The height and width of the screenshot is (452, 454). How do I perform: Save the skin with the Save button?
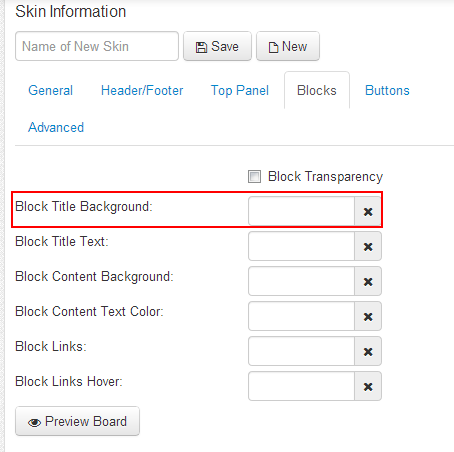click(217, 46)
